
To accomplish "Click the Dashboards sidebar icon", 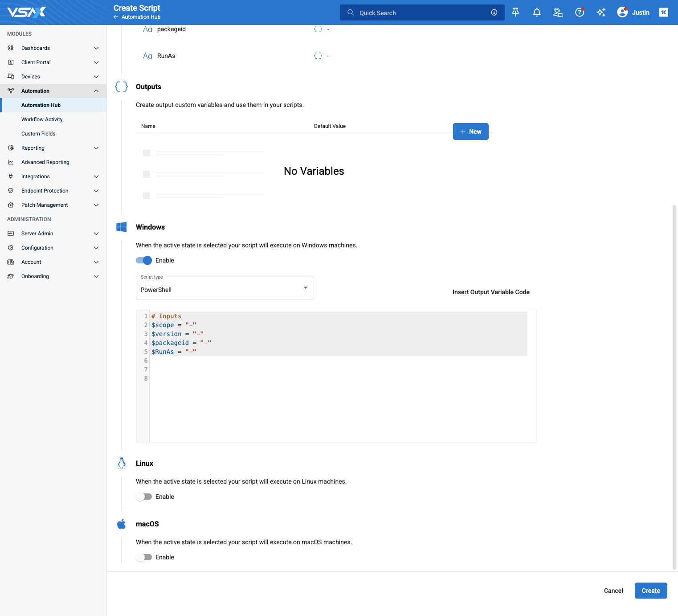I will click(x=11, y=48).
